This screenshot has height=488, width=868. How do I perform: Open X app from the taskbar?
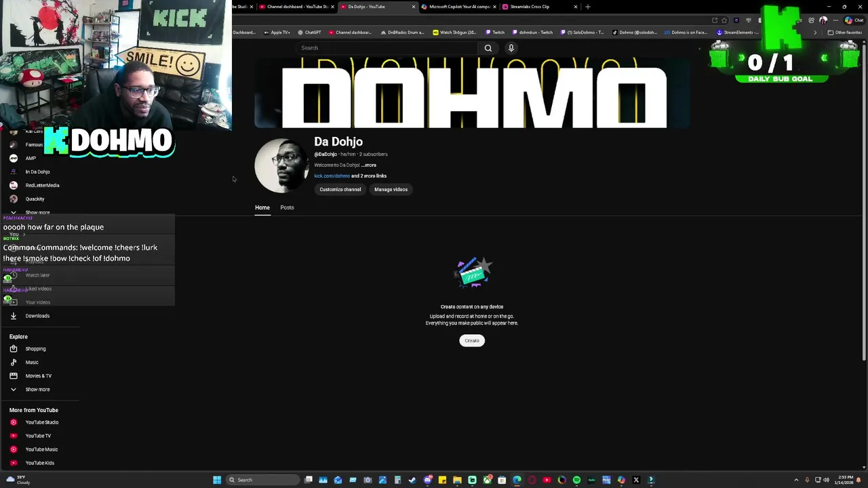tap(636, 480)
